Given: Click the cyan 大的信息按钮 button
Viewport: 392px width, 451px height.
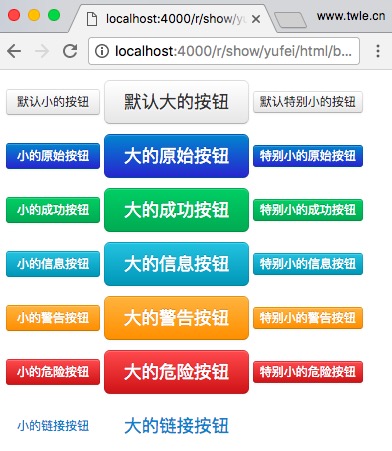Looking at the screenshot, I should coord(176,264).
